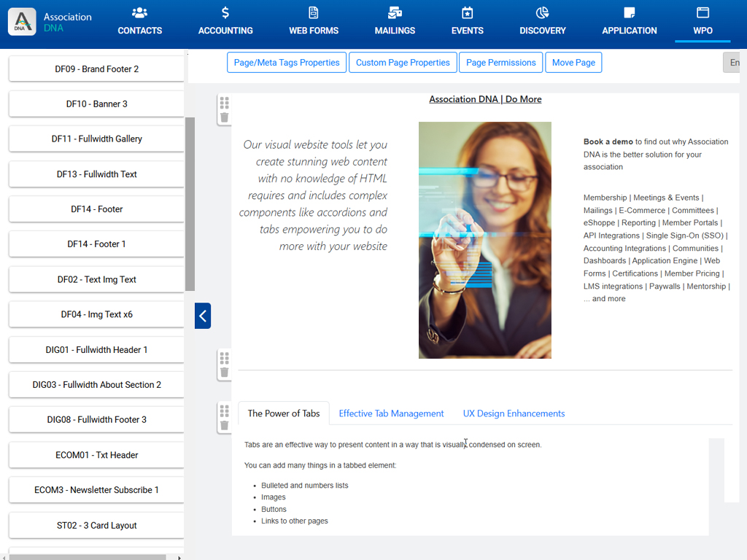The image size is (747, 560).
Task: Select DF10 - Banner 3 template
Action: (x=97, y=104)
